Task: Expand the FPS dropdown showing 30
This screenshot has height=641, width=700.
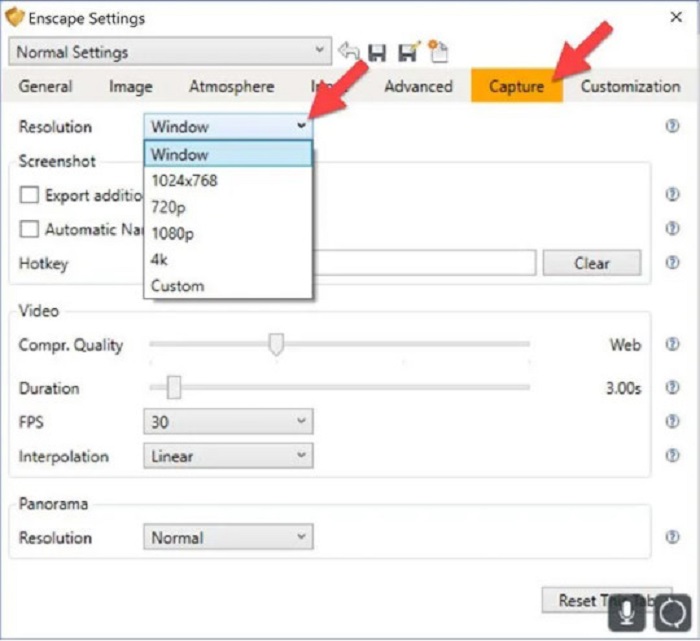Action: (x=228, y=423)
